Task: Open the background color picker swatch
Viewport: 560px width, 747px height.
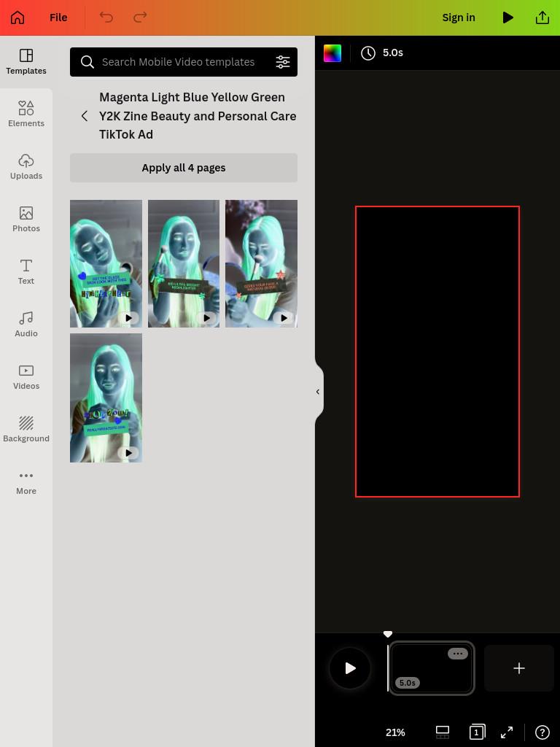Action: point(332,53)
